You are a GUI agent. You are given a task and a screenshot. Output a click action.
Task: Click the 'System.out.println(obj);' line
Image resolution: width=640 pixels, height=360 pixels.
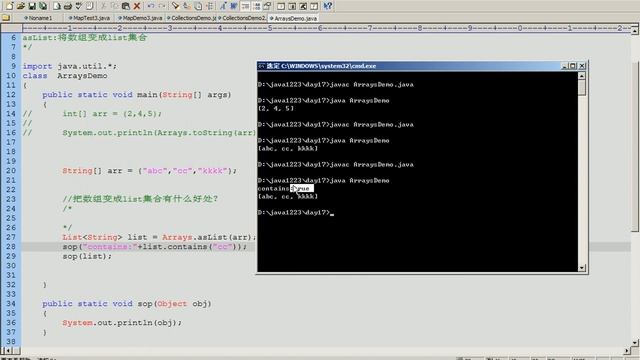[x=122, y=323]
